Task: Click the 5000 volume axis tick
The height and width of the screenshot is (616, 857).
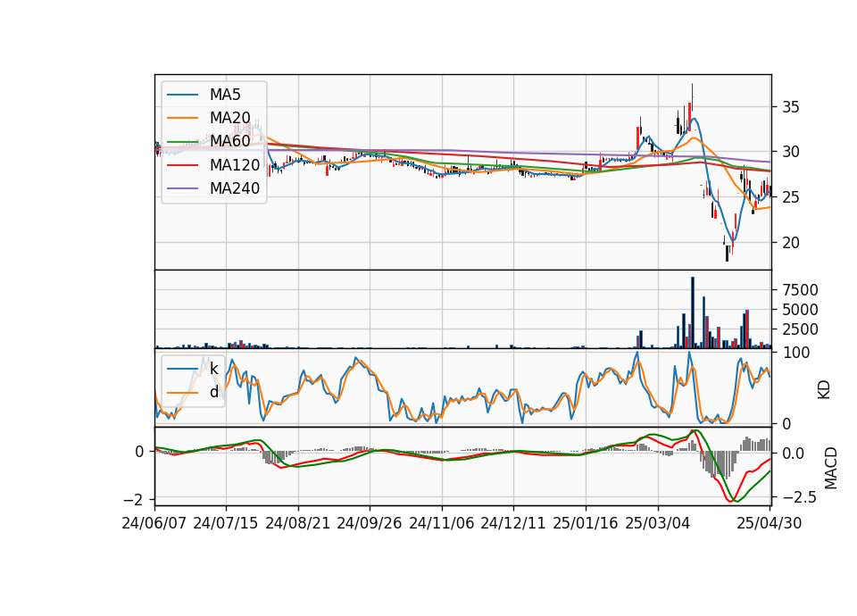Action: 800,310
